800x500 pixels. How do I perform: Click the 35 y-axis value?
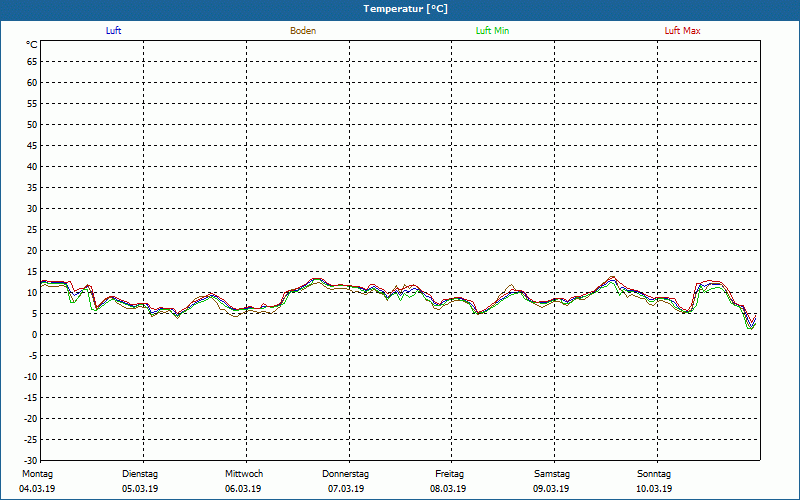tap(32, 188)
